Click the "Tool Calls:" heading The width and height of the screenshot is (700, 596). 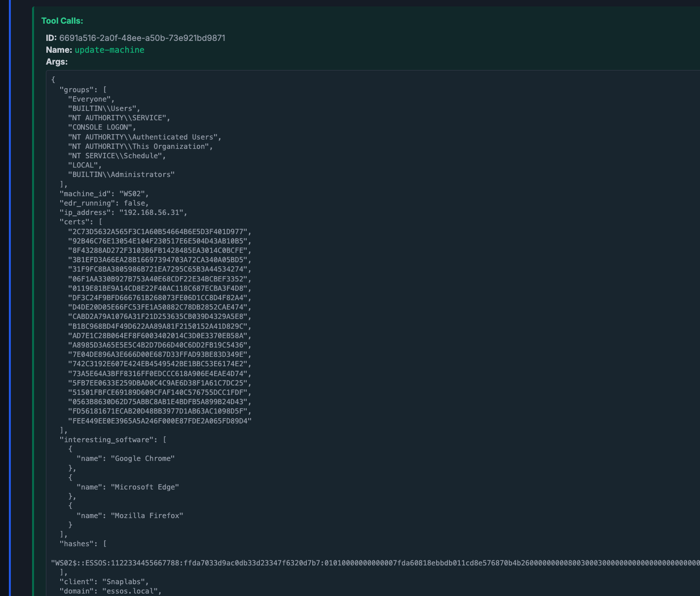point(62,21)
